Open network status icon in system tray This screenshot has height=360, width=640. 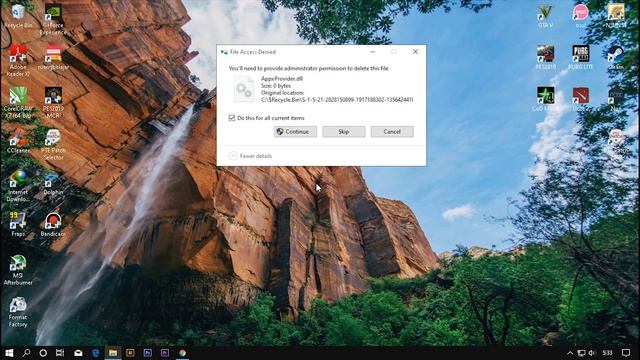coord(581,353)
